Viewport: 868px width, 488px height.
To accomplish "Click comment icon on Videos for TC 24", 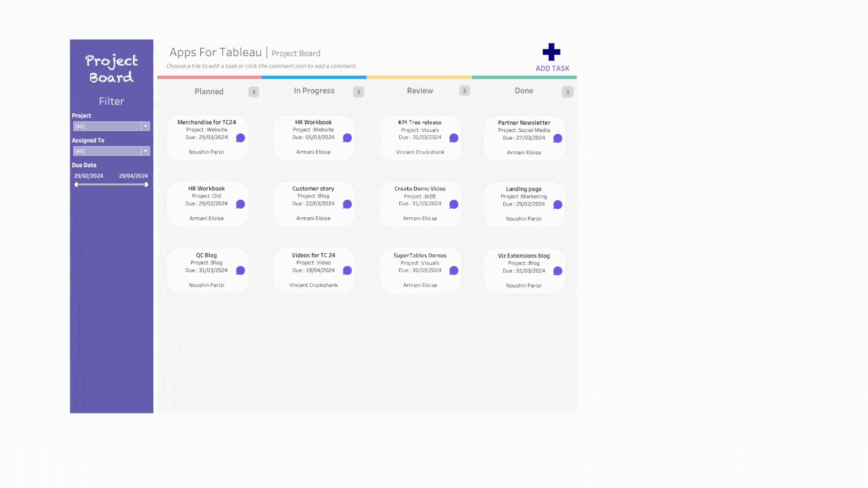I will [347, 271].
